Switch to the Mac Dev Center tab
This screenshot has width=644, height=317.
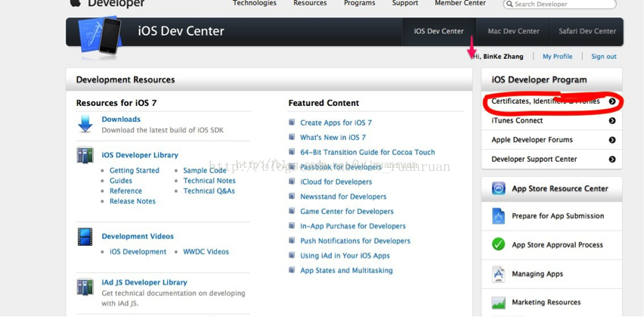click(x=513, y=31)
